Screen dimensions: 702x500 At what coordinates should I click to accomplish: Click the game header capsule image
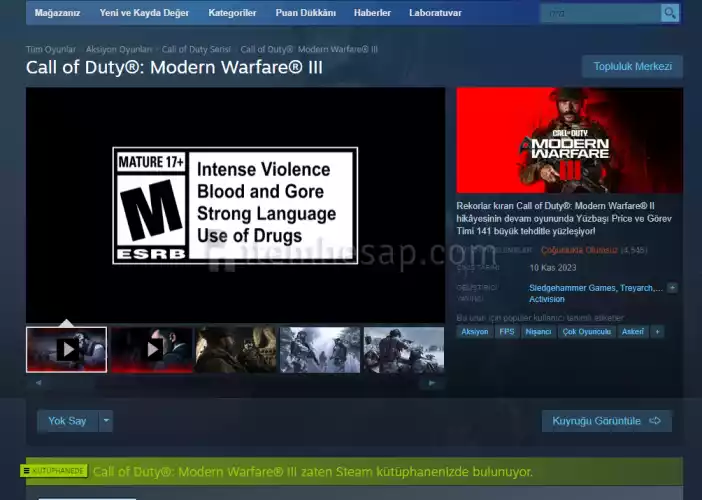coord(569,140)
